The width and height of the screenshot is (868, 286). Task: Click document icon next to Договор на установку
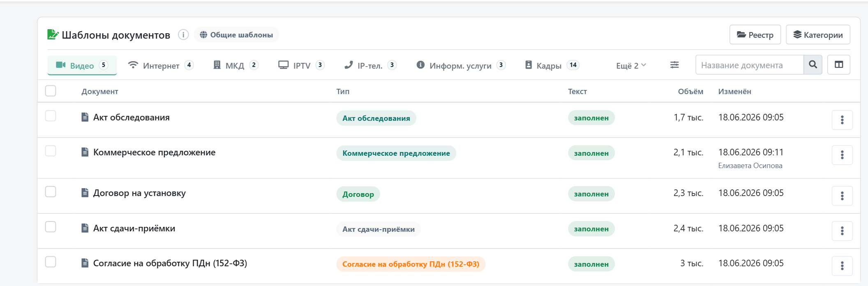pos(85,193)
